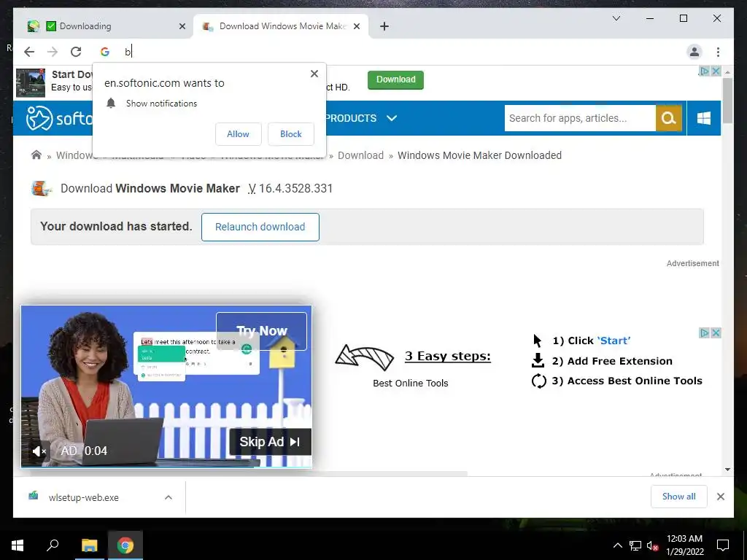Show hidden system tray icons
This screenshot has width=747, height=560.
(617, 545)
